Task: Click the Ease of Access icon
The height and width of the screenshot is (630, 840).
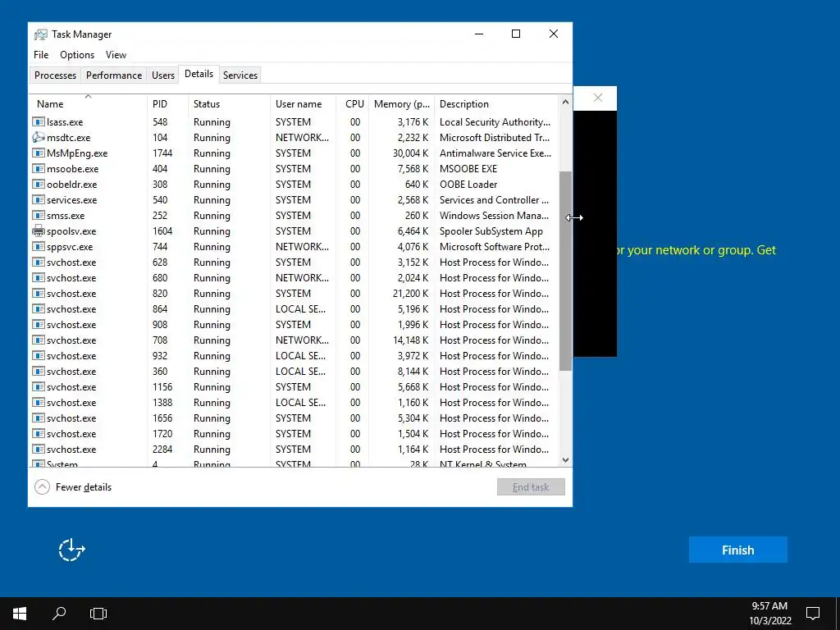Action: coord(72,550)
